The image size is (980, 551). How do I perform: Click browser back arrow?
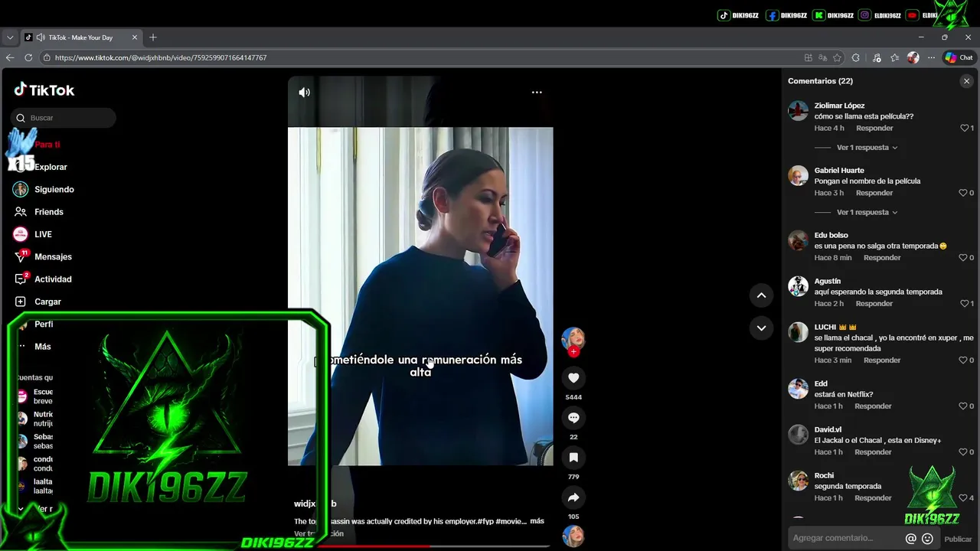pos(10,57)
